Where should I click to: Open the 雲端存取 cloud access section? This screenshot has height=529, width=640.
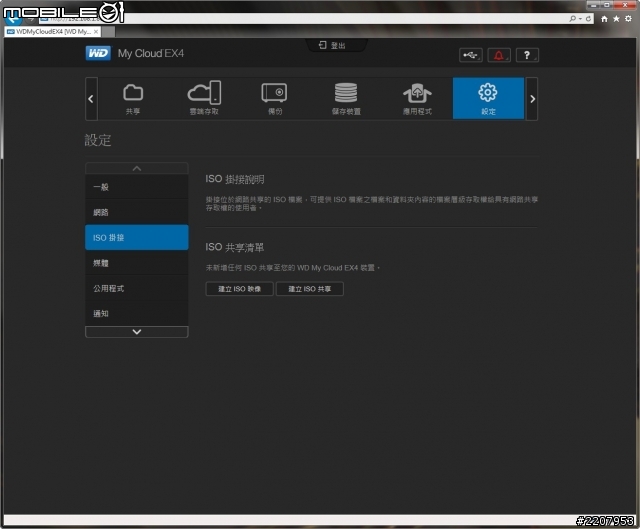pyautogui.click(x=204, y=99)
